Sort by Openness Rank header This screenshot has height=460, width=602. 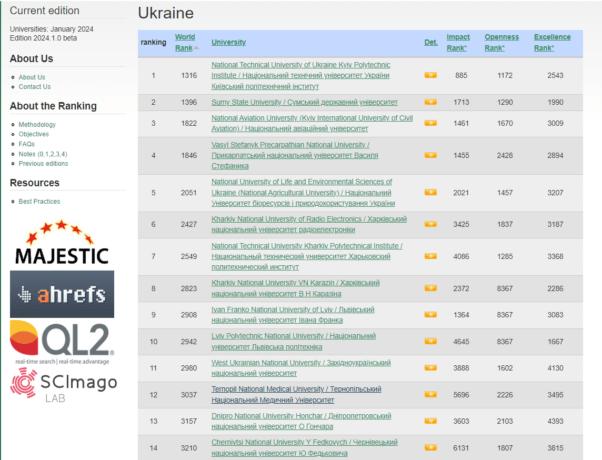[501, 42]
